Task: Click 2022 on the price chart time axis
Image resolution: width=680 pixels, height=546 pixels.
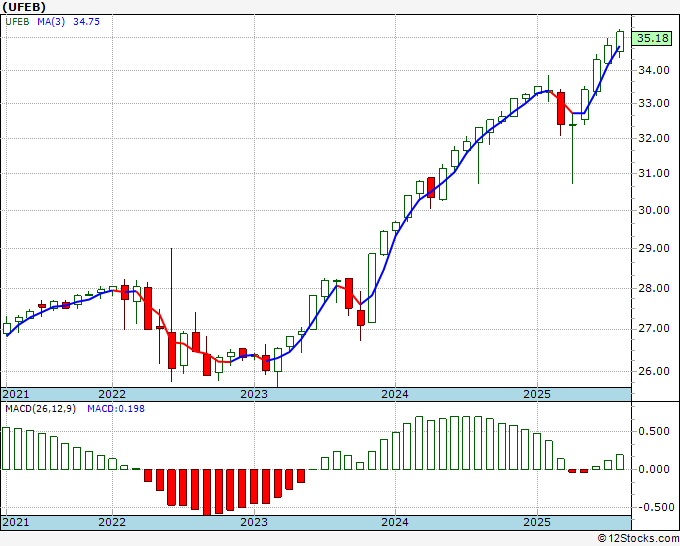Action: tap(112, 394)
